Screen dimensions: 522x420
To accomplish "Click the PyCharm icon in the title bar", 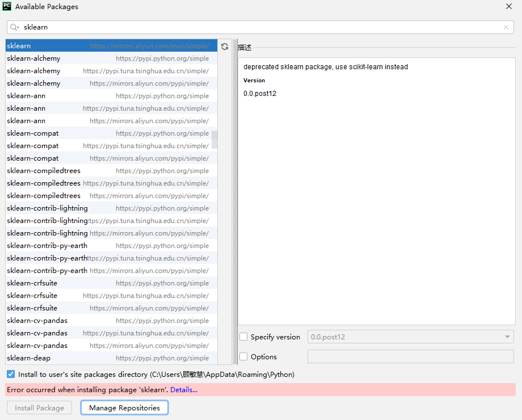I will point(8,7).
